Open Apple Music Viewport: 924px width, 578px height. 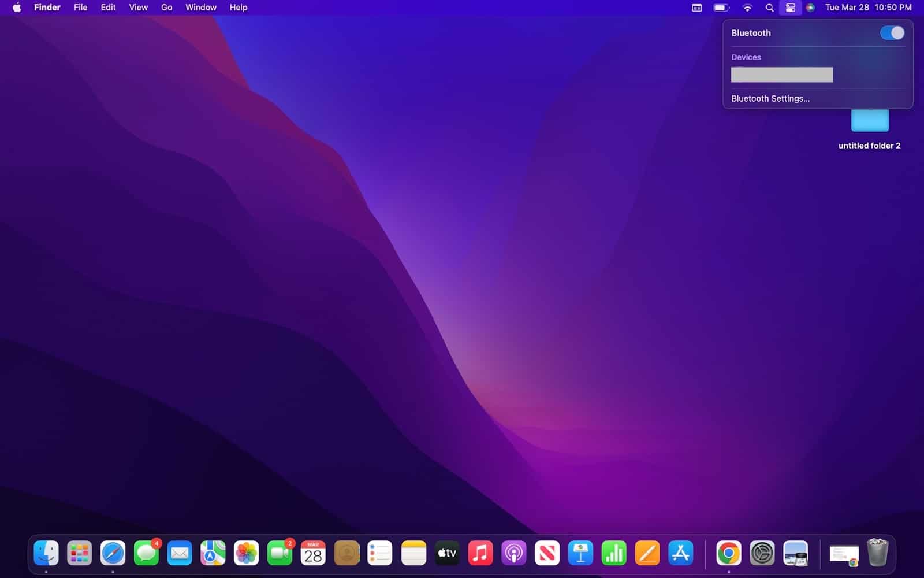point(480,553)
